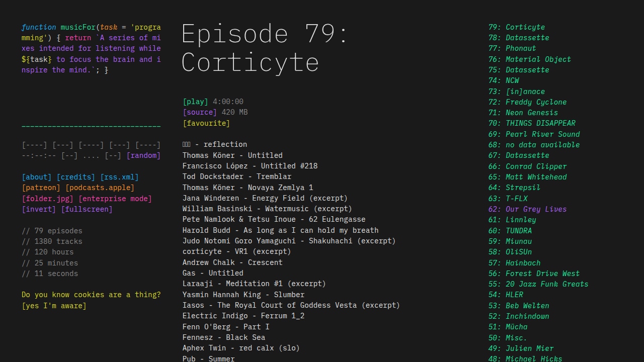Open episode 70: THINGS DISAPPEAR

[532, 123]
